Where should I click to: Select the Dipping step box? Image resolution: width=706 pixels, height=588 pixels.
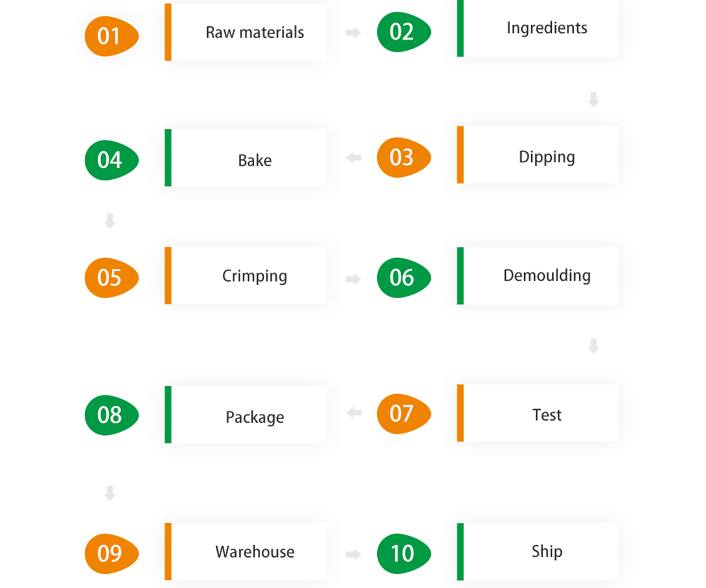(538, 155)
